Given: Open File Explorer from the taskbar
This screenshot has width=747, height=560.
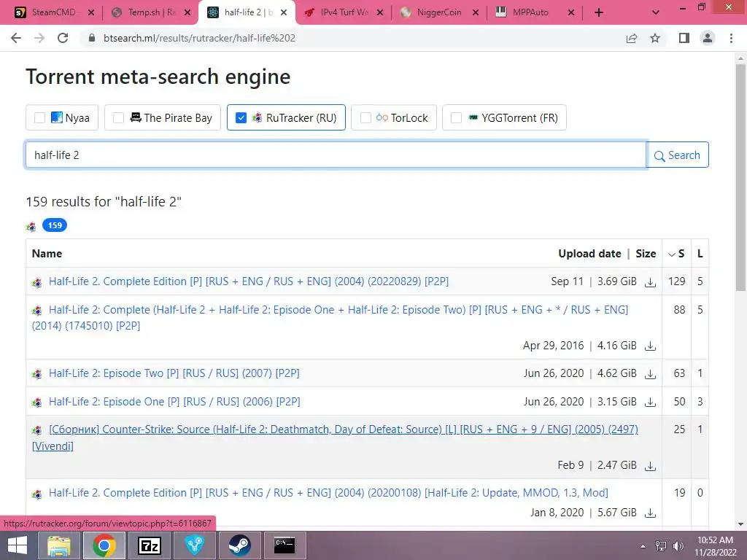Looking at the screenshot, I should [x=58, y=545].
